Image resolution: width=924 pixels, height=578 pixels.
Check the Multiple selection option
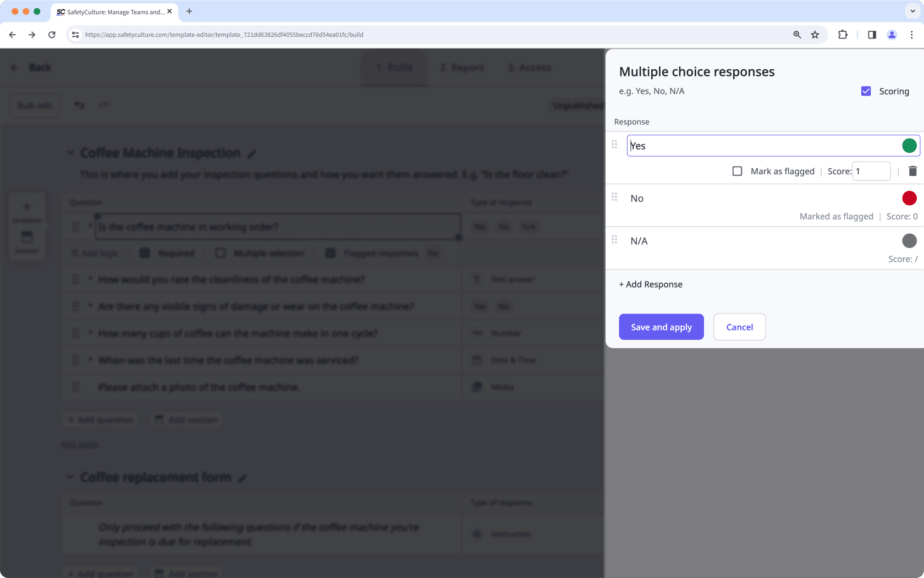(x=220, y=253)
